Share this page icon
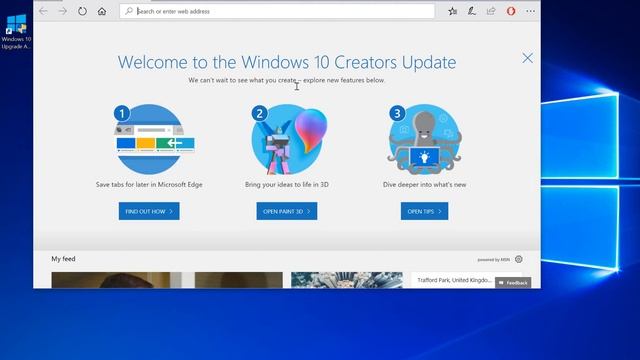The image size is (640, 360). [x=491, y=11]
